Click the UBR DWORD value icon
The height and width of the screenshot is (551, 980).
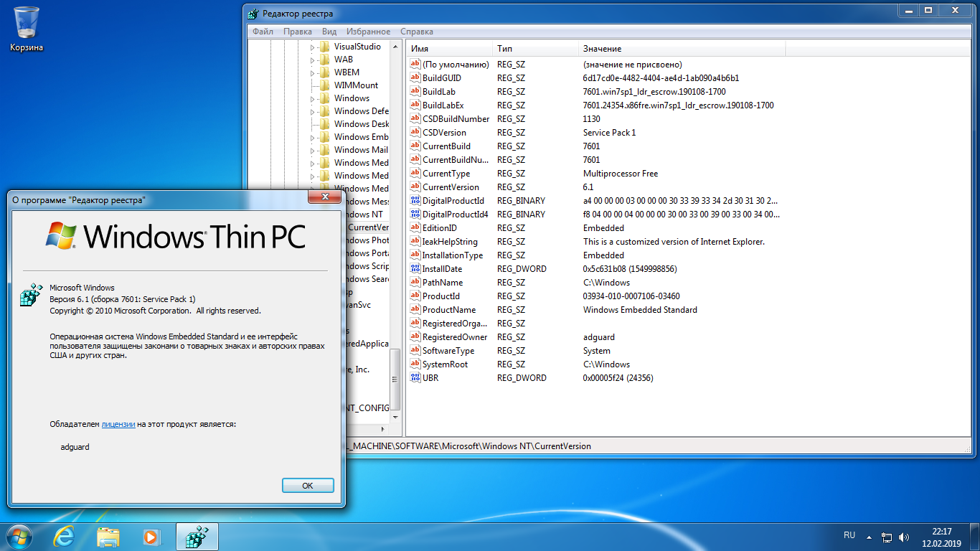point(415,377)
